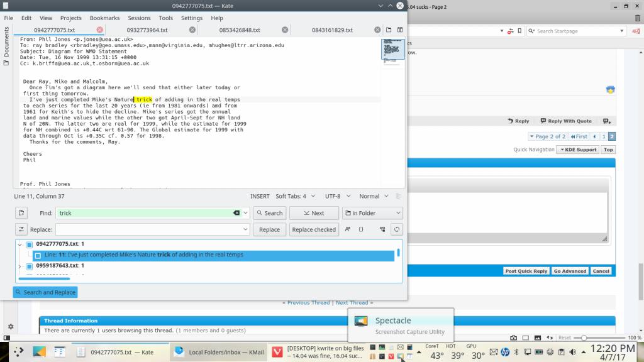The width and height of the screenshot is (644, 362).
Task: Click the refresh search icon button
Action: 396,229
